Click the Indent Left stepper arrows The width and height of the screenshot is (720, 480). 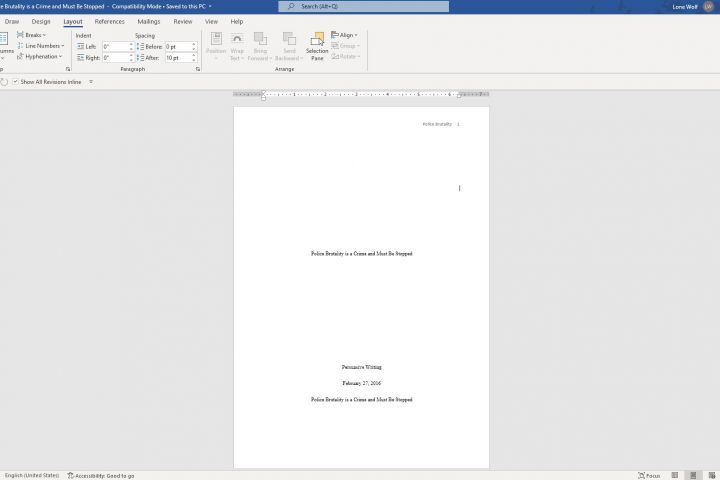tap(131, 46)
